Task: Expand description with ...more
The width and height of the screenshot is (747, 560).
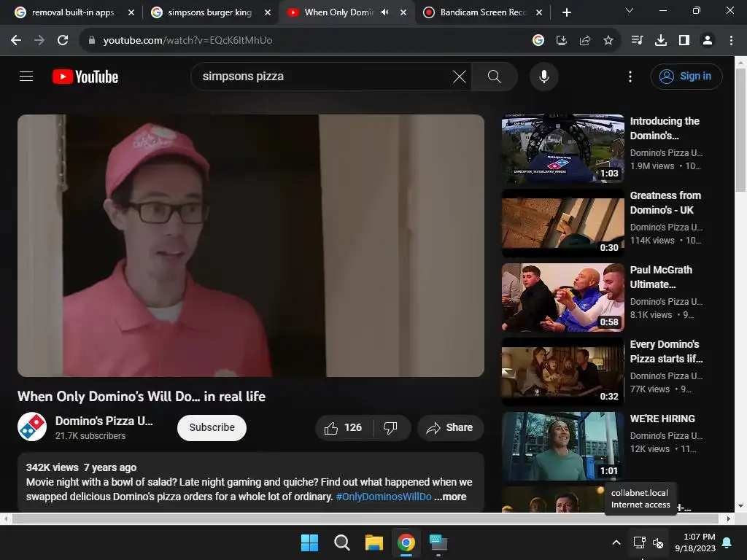Action: tap(450, 496)
